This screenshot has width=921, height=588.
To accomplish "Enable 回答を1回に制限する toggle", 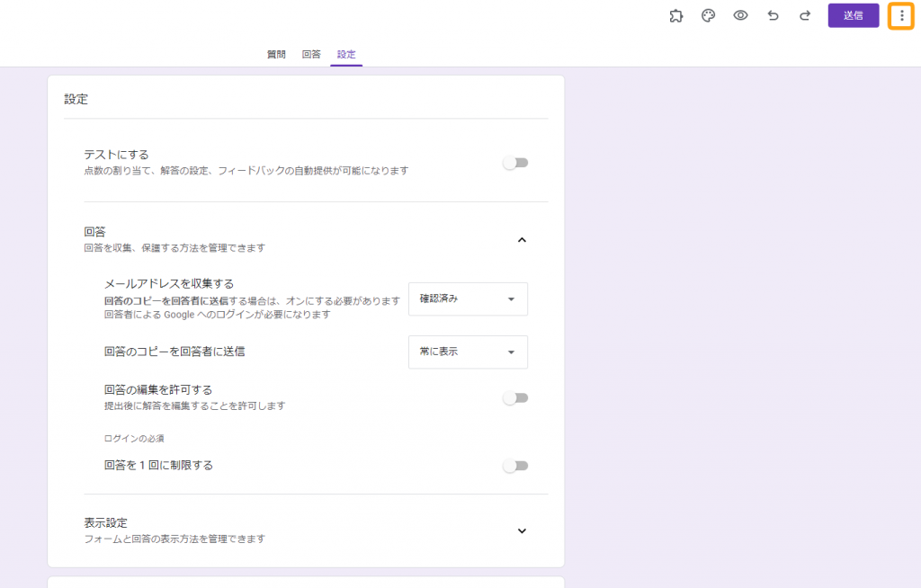I will 515,466.
